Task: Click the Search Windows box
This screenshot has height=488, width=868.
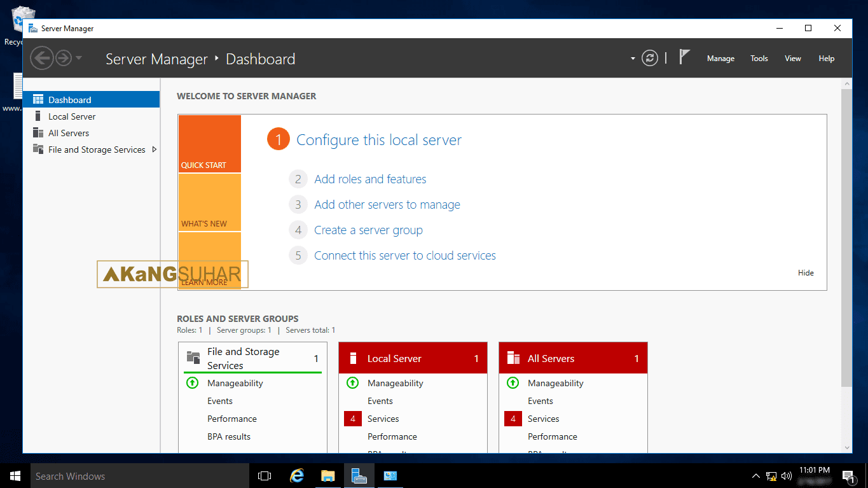Action: pos(140,476)
